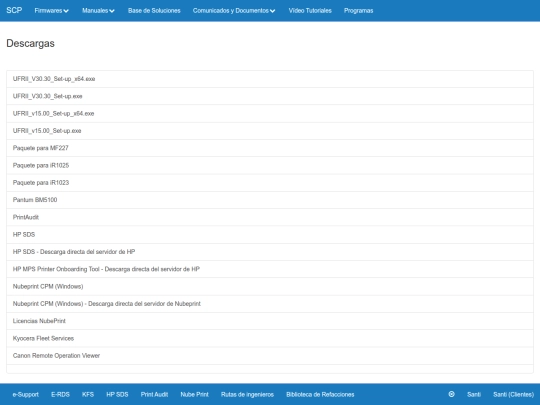This screenshot has width=540, height=405.
Task: Open Canon Remote Operation Viewer download
Action: tap(270, 356)
